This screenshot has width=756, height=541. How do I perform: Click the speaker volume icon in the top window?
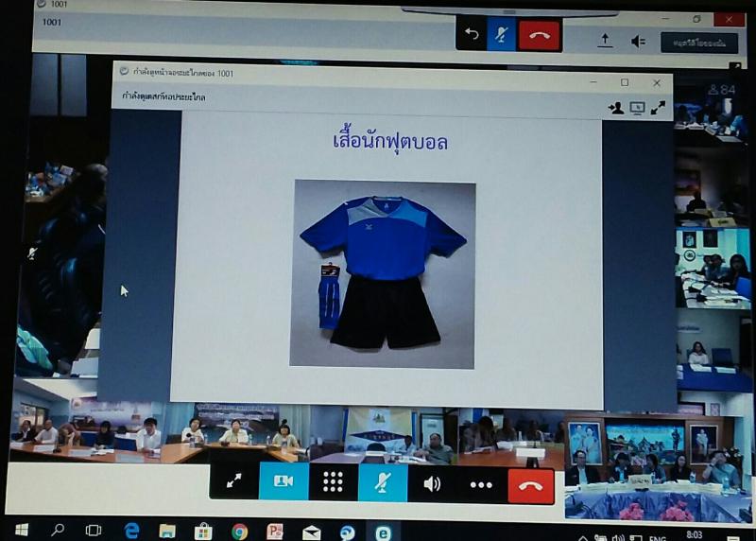pos(638,42)
